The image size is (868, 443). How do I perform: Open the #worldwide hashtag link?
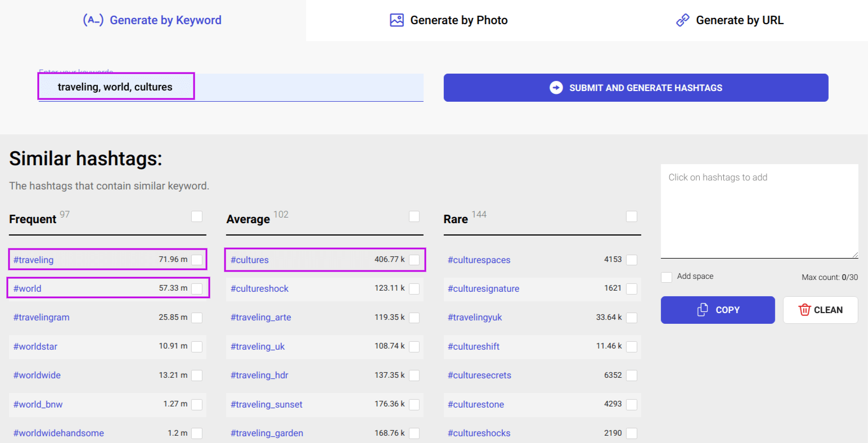pyautogui.click(x=37, y=375)
